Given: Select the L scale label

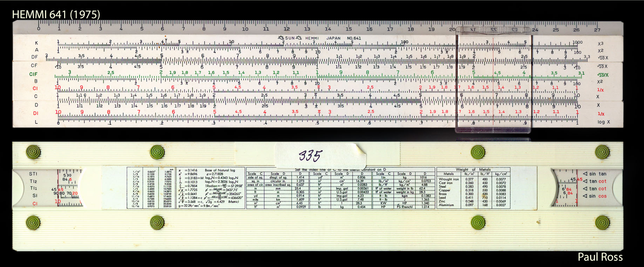Looking at the screenshot, I should click(x=36, y=122).
